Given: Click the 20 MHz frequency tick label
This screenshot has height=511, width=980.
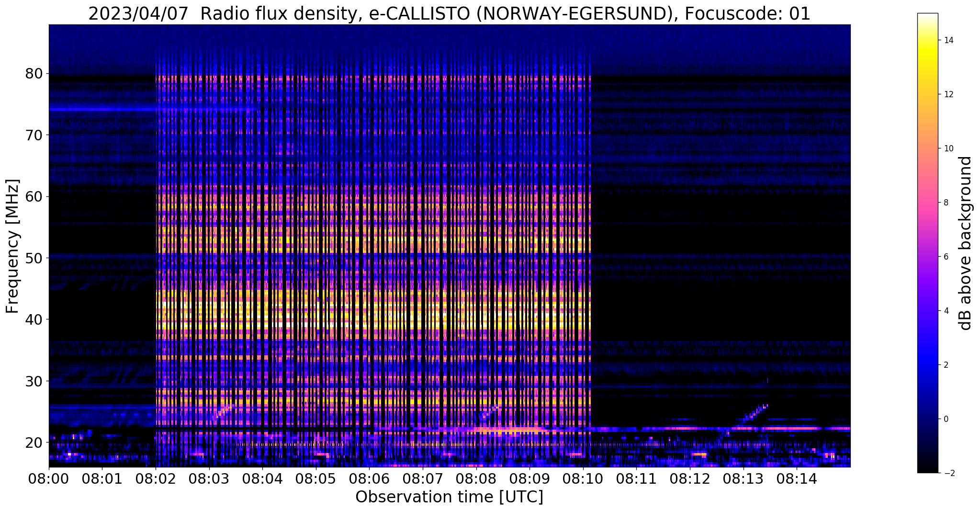Looking at the screenshot, I should [x=34, y=443].
